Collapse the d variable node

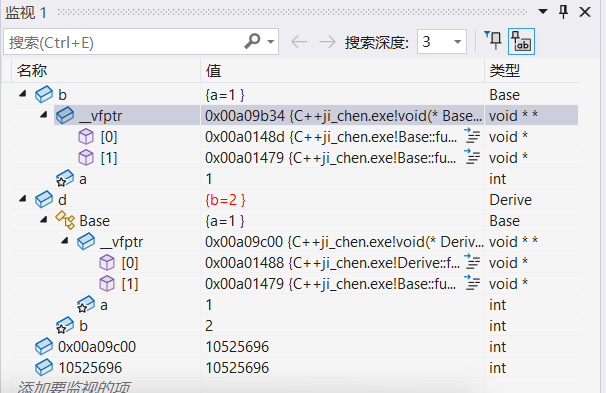[23, 199]
